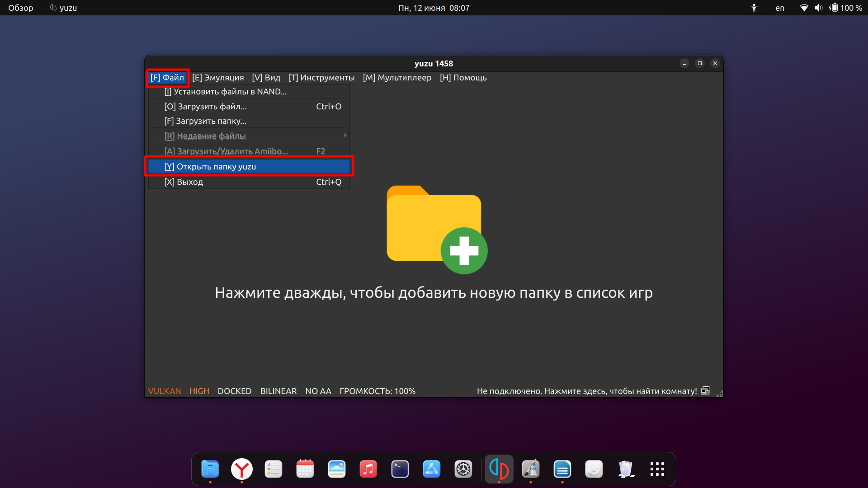Select Выход to quit yuzu

click(x=249, y=182)
